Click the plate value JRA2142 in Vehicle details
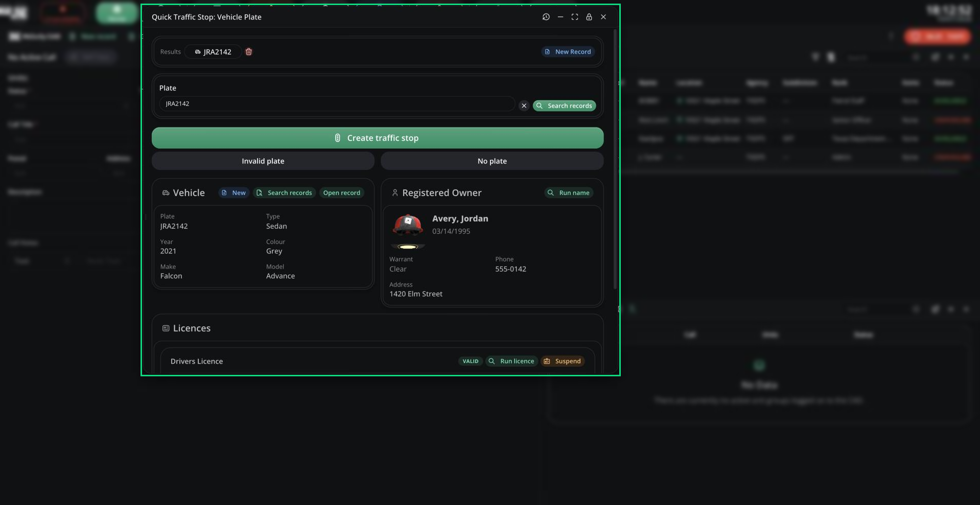This screenshot has width=980, height=505. 174,226
